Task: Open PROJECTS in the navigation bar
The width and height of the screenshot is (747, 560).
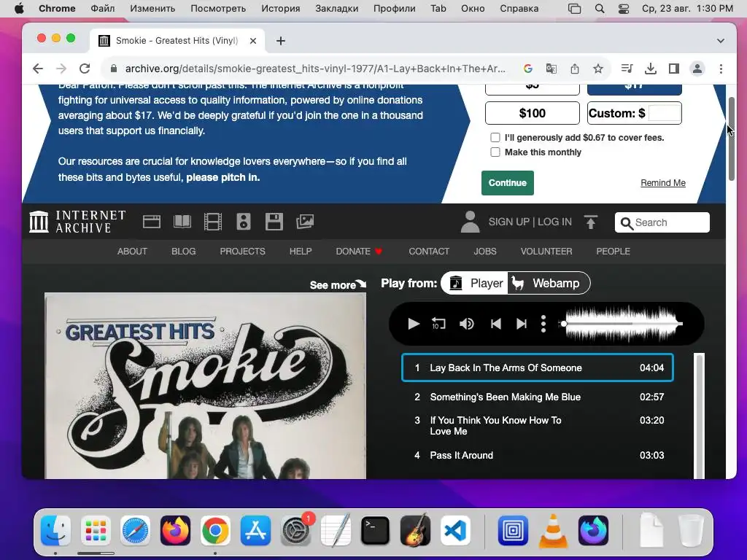Action: coord(242,252)
